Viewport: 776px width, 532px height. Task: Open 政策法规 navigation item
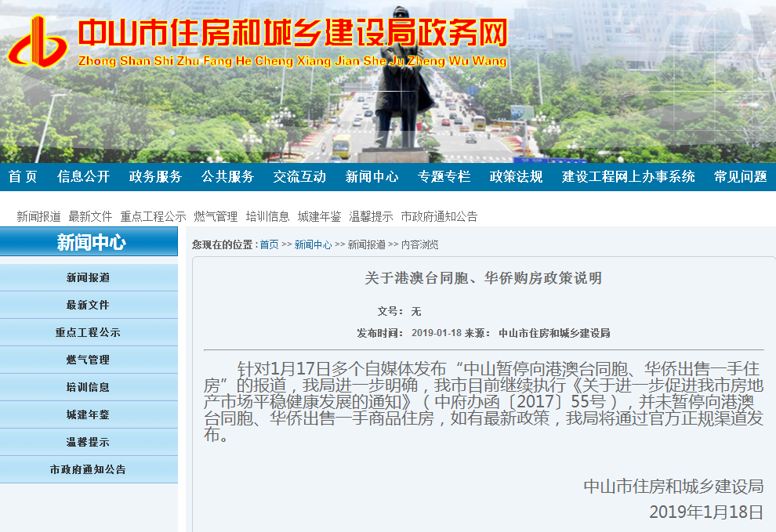pyautogui.click(x=516, y=177)
